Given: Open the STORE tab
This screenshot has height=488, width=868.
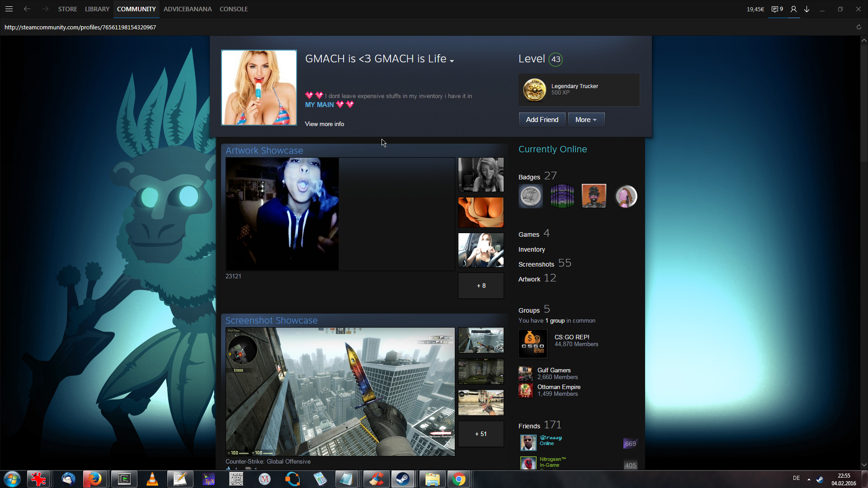Looking at the screenshot, I should [67, 9].
